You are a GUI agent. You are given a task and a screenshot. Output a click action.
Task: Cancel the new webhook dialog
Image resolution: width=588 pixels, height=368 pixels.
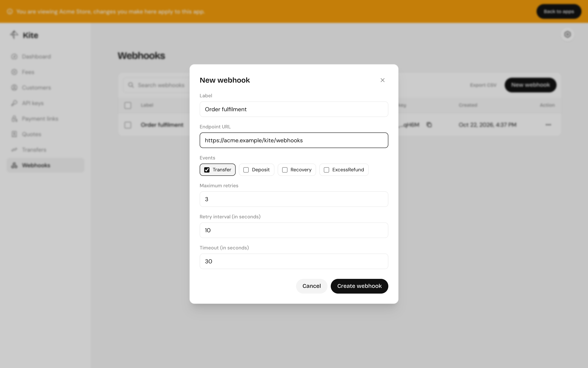(312, 286)
